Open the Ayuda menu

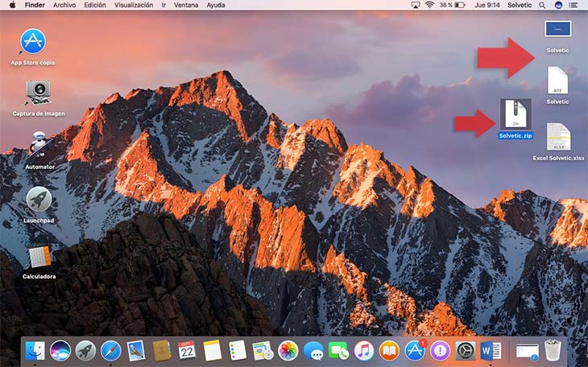pyautogui.click(x=216, y=5)
